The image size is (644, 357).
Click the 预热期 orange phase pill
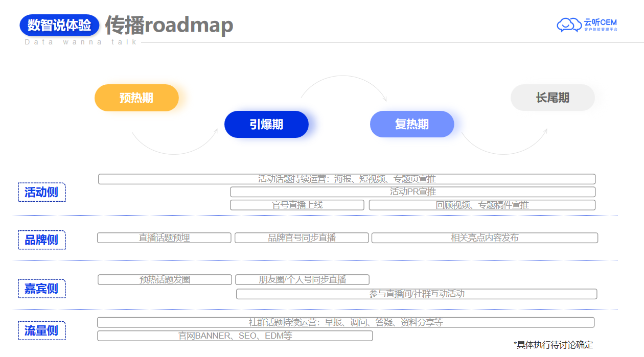point(136,98)
